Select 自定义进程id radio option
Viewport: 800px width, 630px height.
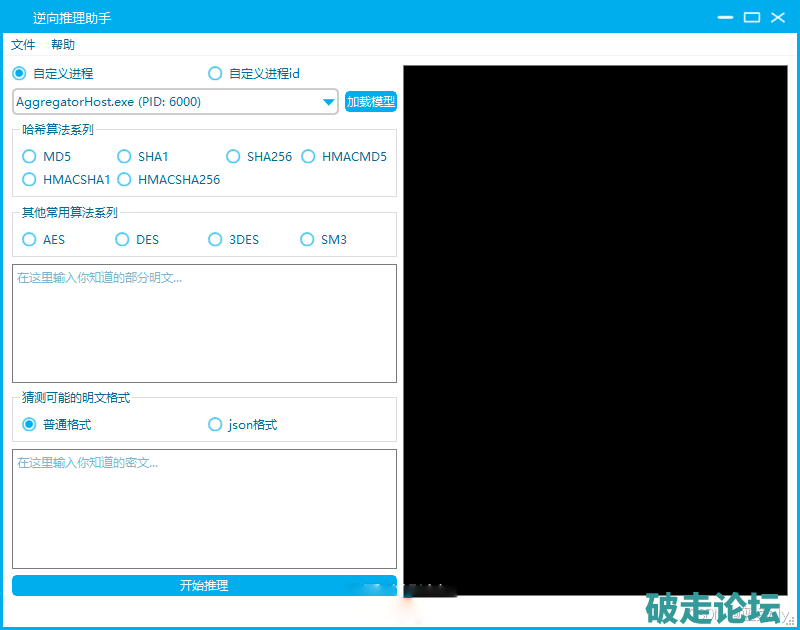pos(215,74)
